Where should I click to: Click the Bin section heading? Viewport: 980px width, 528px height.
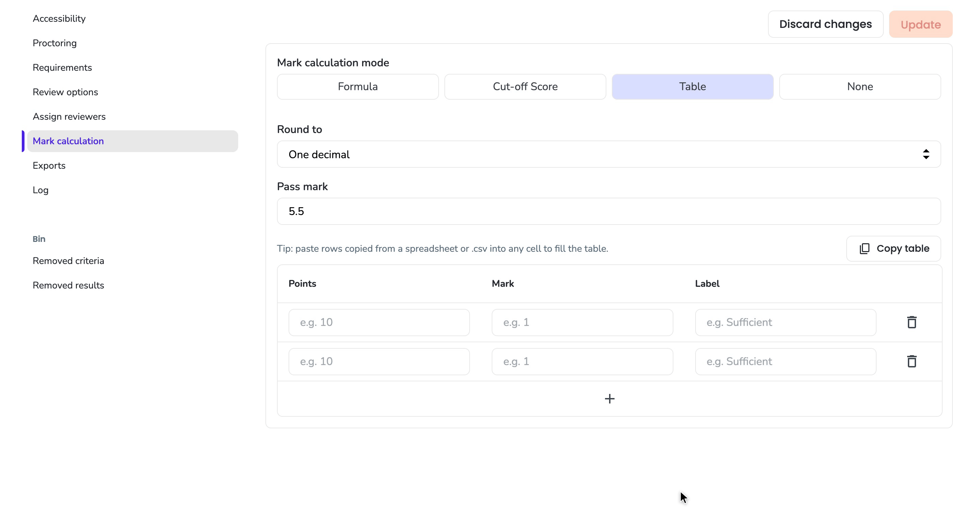[39, 239]
